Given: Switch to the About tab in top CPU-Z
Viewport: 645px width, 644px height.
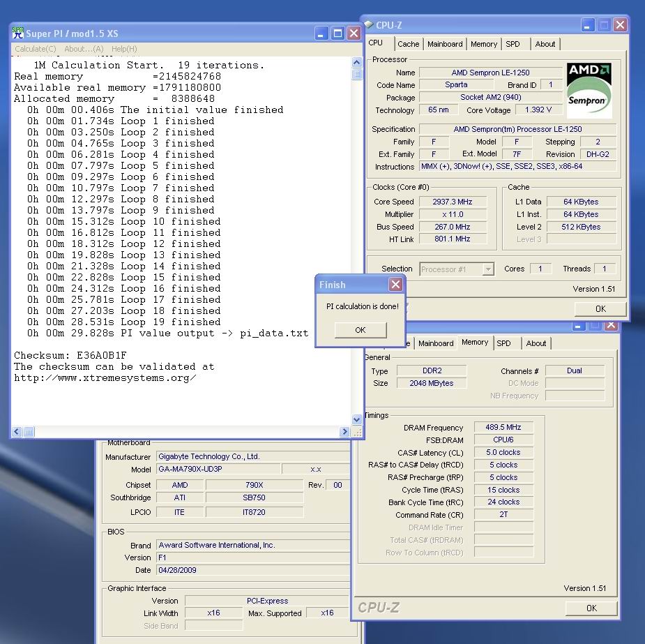Looking at the screenshot, I should (x=545, y=44).
